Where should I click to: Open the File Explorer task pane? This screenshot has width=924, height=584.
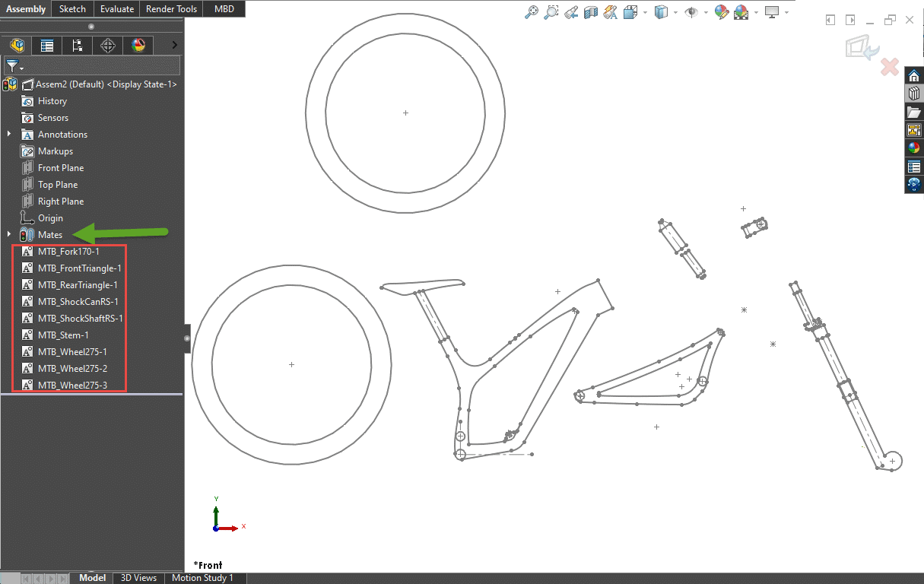click(914, 113)
